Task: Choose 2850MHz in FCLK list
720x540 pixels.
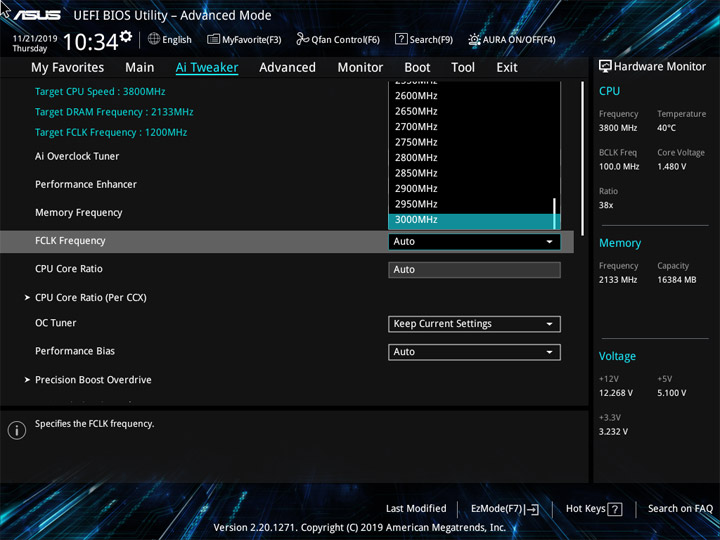Action: [x=471, y=173]
